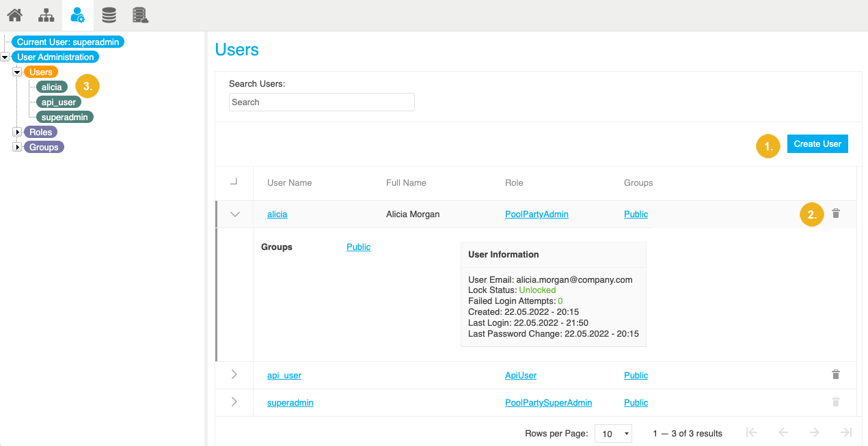Toggle select-all checkbox in table header
Image resolution: width=868 pixels, height=446 pixels.
[234, 182]
